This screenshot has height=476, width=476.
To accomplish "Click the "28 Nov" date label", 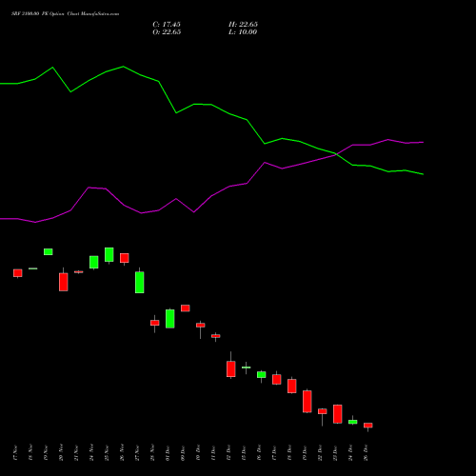I will pyautogui.click(x=152, y=453).
